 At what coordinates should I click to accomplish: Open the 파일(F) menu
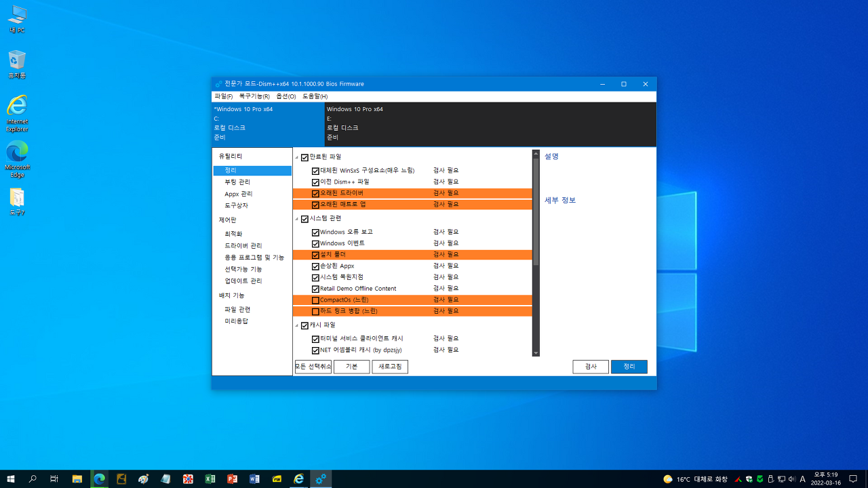[224, 96]
